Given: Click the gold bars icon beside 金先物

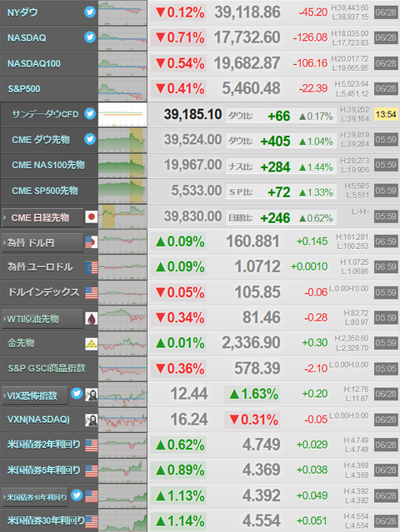Looking at the screenshot, I should pyautogui.click(x=92, y=344).
